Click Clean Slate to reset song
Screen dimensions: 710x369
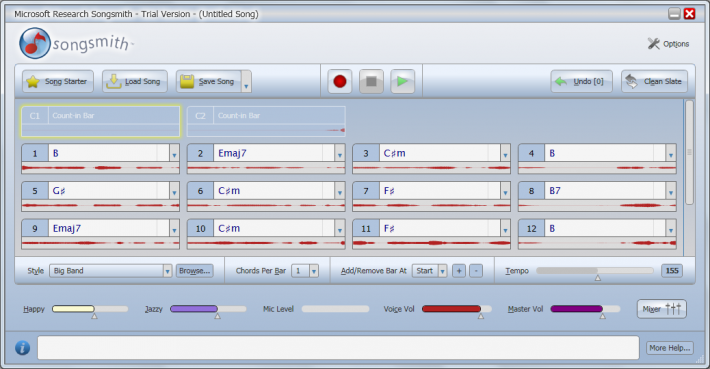pyautogui.click(x=654, y=81)
